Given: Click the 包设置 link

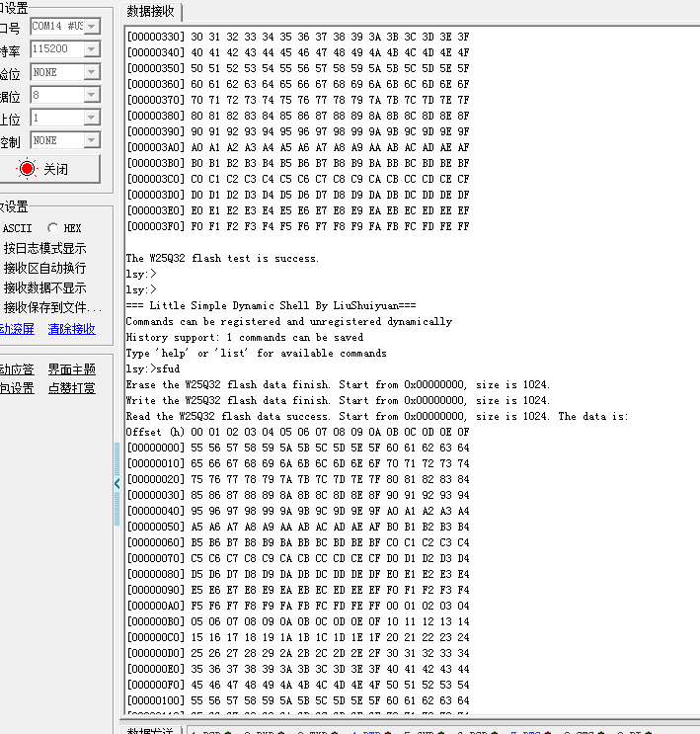Looking at the screenshot, I should [17, 388].
